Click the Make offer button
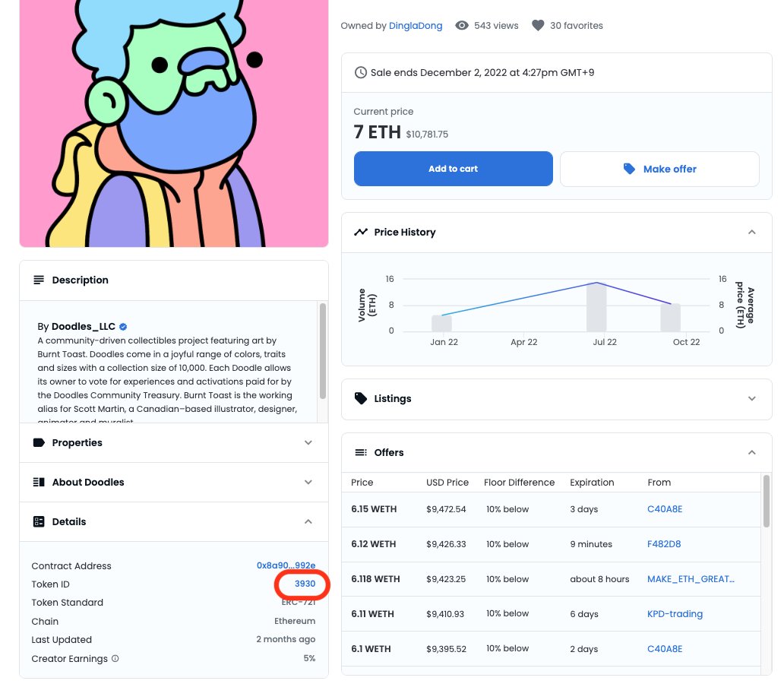The width and height of the screenshot is (784, 684). (x=659, y=169)
